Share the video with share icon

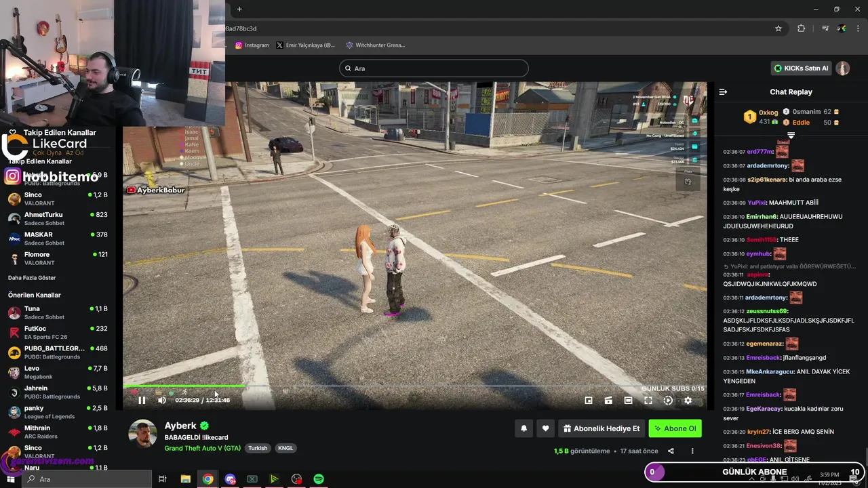click(x=671, y=451)
